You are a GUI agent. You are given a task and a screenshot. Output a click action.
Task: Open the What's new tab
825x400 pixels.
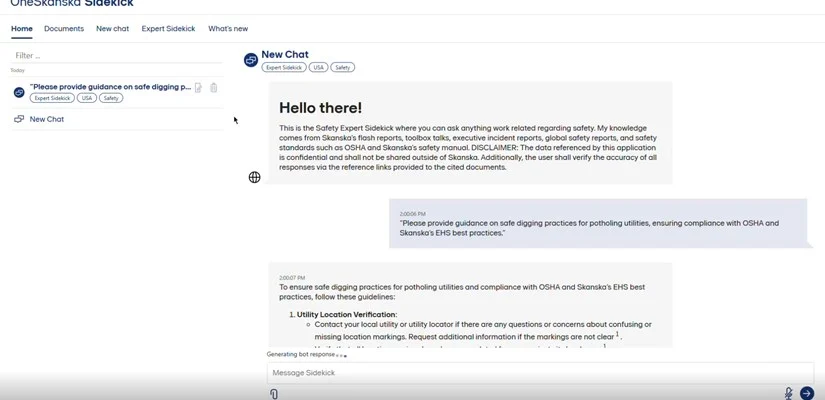(228, 29)
